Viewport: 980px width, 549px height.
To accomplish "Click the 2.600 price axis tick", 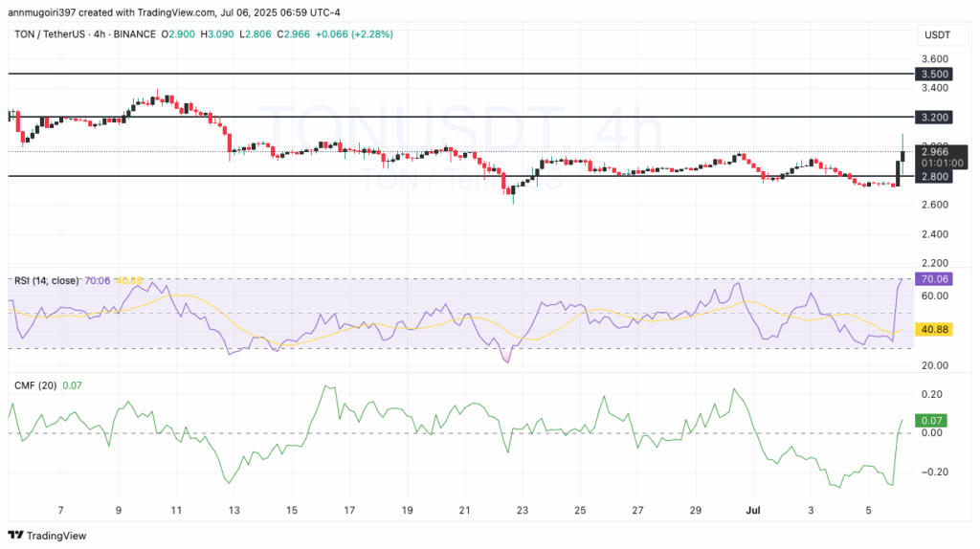I will click(x=935, y=205).
